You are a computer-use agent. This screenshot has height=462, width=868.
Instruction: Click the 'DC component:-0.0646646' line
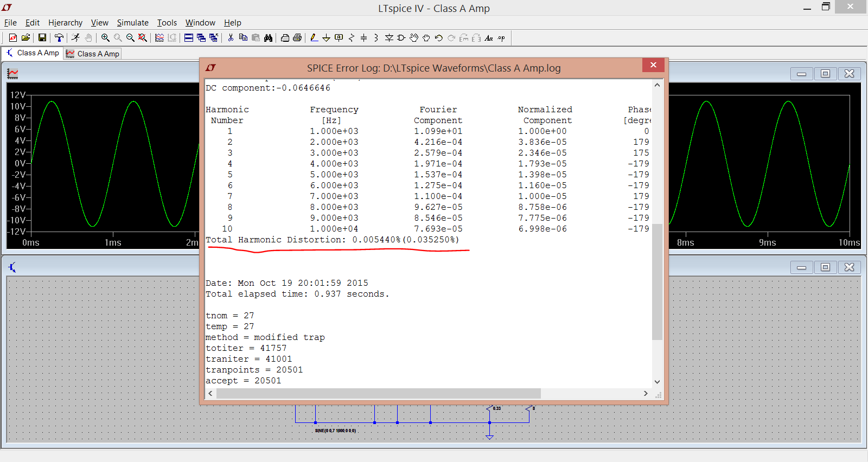click(x=268, y=88)
